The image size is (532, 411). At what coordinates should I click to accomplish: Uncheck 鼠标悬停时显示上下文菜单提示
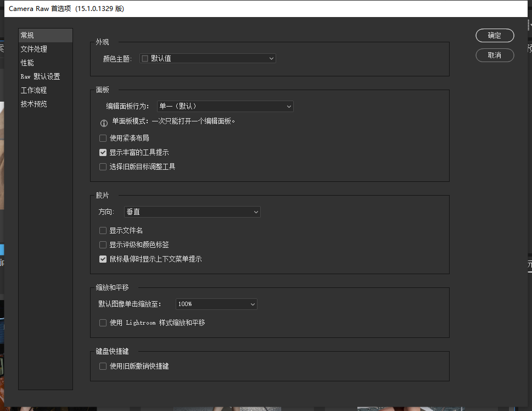click(103, 259)
